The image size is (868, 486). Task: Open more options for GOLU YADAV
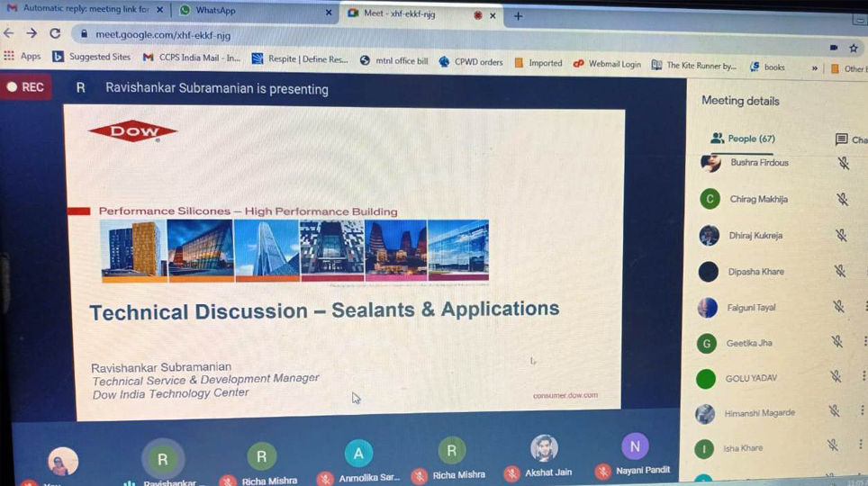point(863,376)
